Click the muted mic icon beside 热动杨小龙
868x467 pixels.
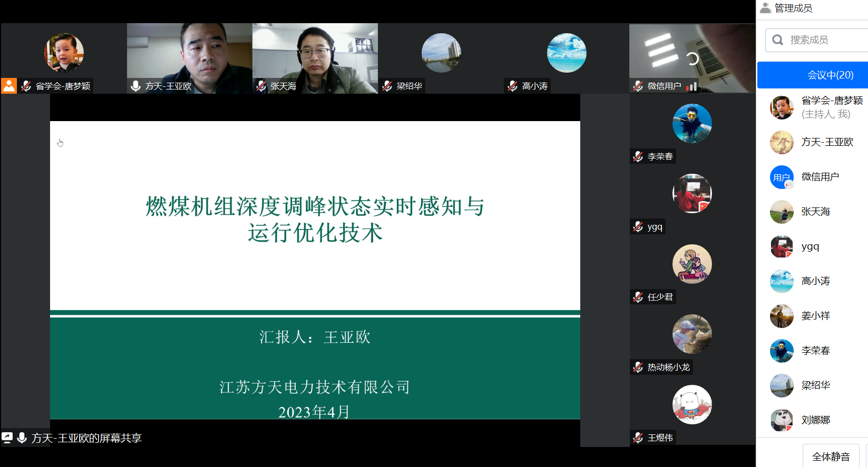point(638,367)
